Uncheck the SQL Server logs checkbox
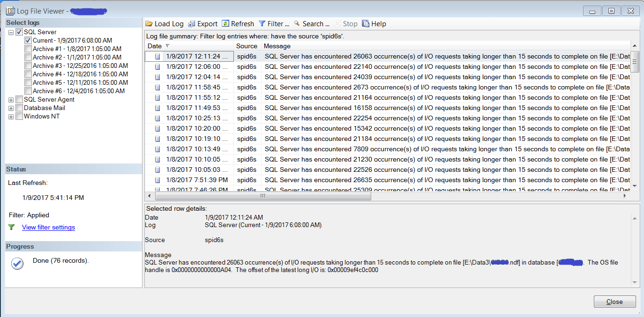 pos(19,32)
